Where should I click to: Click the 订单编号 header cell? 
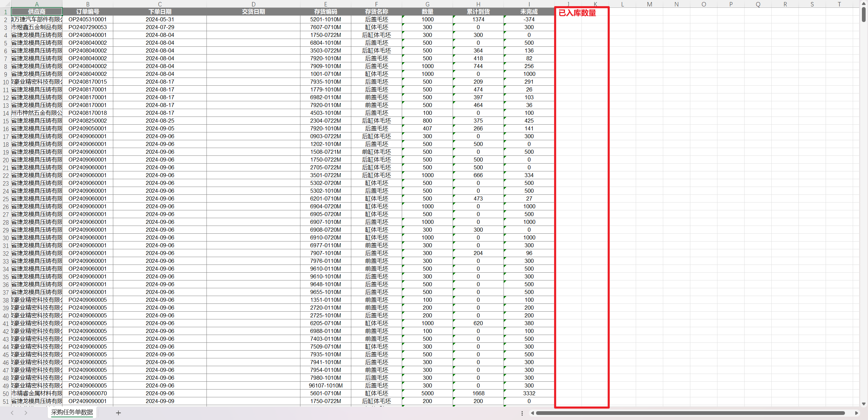[87, 12]
